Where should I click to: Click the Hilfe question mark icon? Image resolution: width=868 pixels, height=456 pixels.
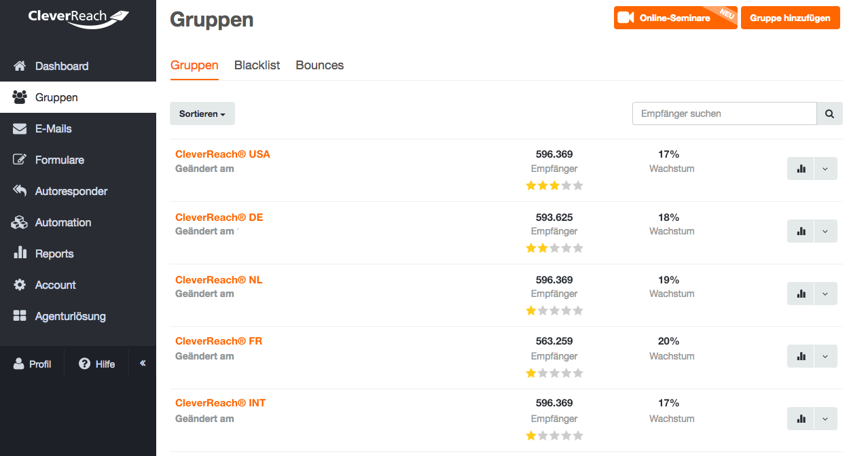[85, 364]
